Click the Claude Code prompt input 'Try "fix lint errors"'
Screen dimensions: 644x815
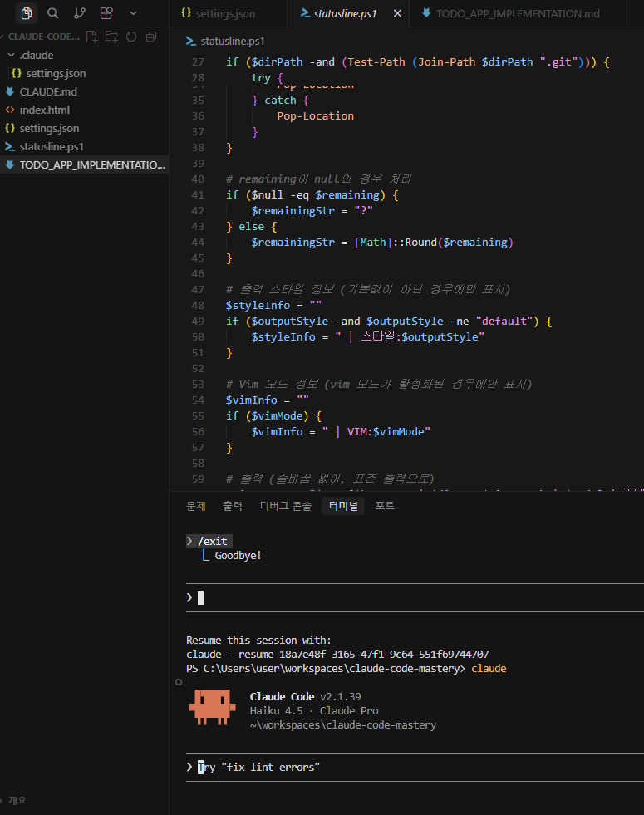click(x=415, y=767)
